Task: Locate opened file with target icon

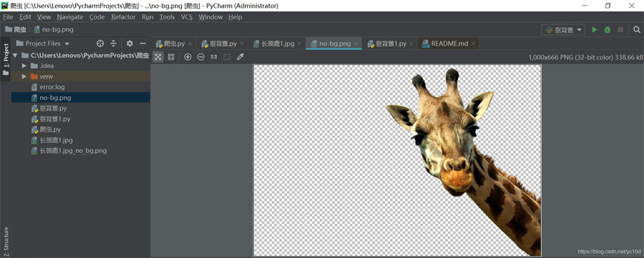Action: click(x=100, y=43)
